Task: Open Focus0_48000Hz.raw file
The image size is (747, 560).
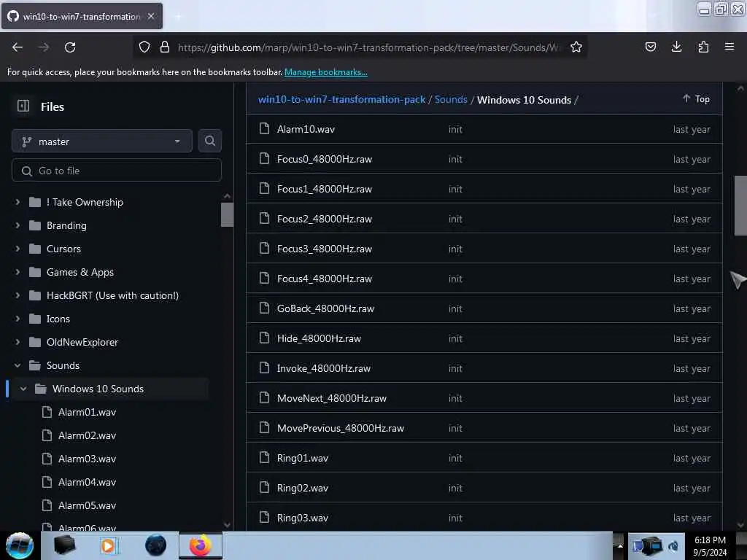Action: point(325,159)
